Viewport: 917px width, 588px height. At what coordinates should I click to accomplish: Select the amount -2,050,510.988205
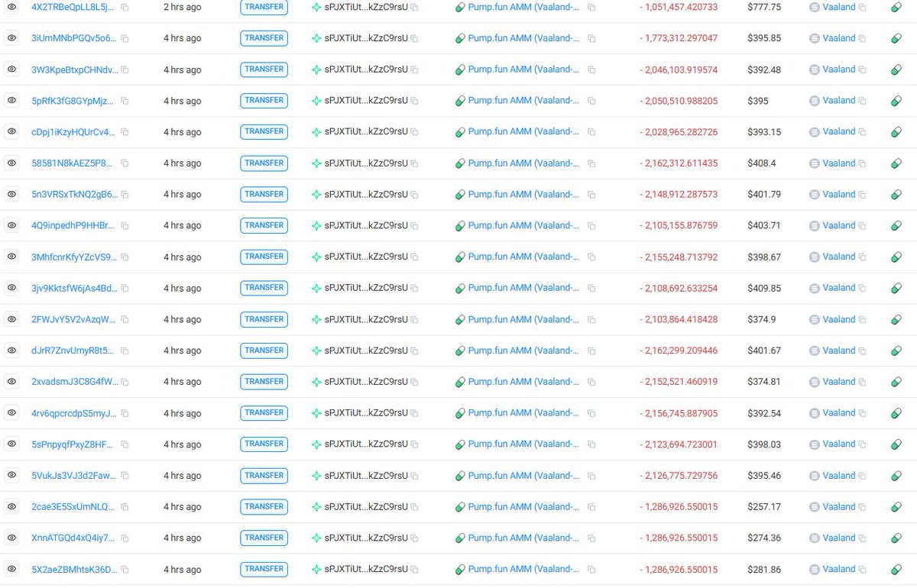679,101
